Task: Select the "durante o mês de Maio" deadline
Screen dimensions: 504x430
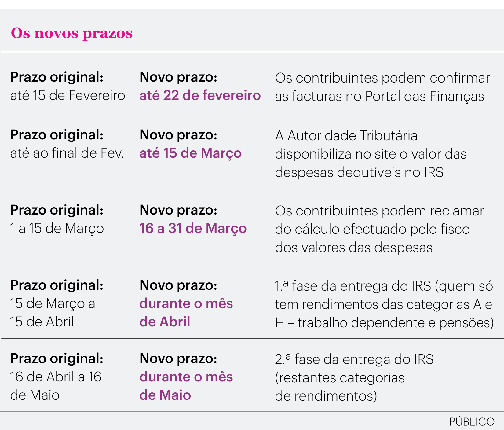Action: (x=186, y=386)
